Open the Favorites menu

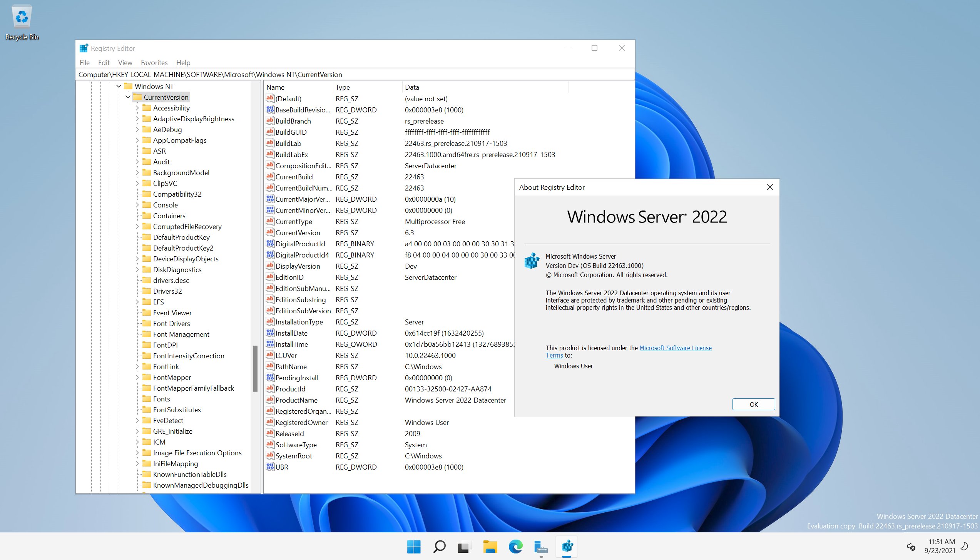[x=154, y=62]
